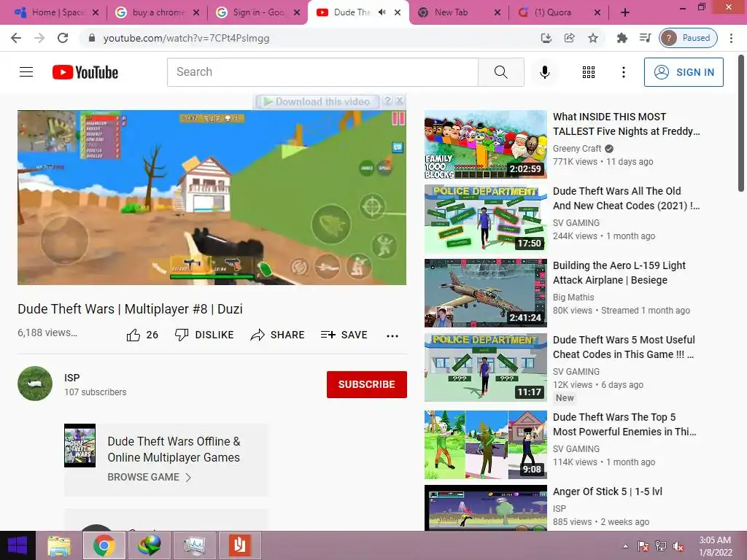This screenshot has height=560, width=747.
Task: Click the Paused profile button
Action: 688,38
